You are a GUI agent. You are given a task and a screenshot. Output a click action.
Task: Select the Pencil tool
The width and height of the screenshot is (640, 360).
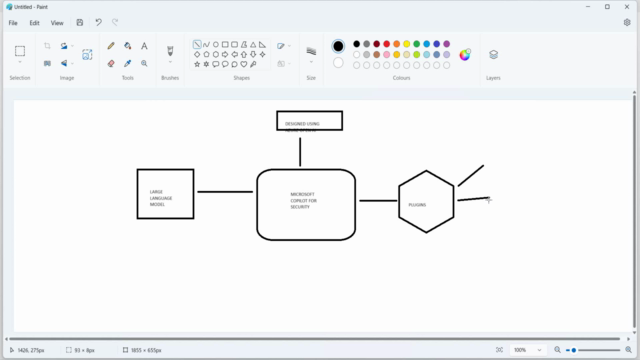point(111,46)
